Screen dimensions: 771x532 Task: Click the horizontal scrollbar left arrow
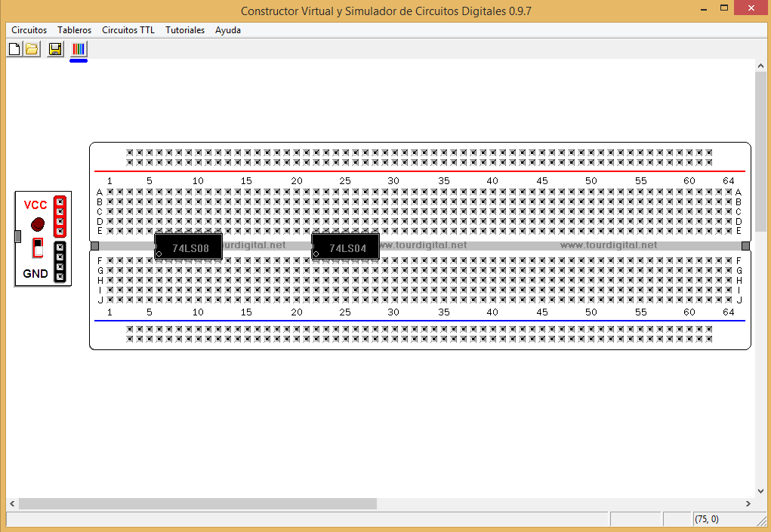(x=12, y=503)
